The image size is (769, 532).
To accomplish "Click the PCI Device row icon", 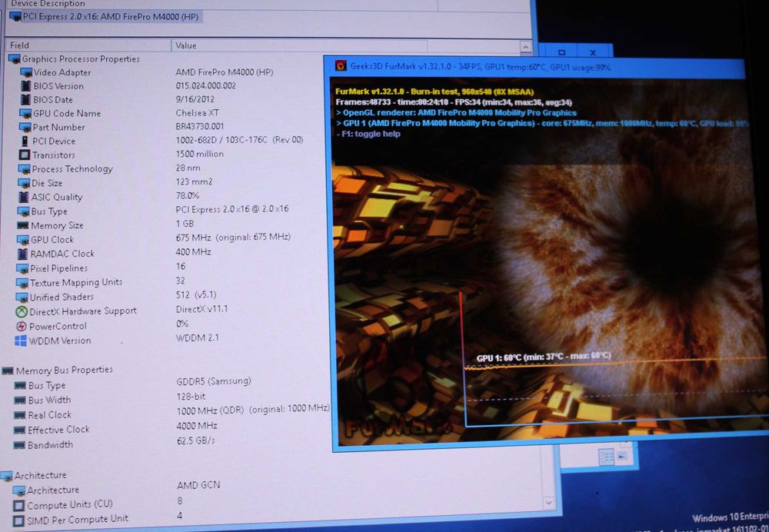I will [x=25, y=141].
